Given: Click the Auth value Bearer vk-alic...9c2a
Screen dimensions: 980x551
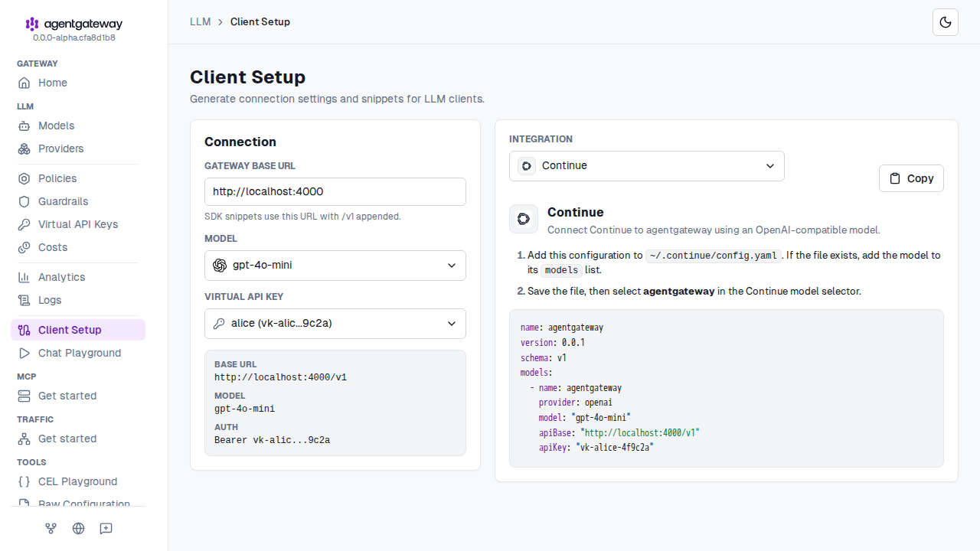Looking at the screenshot, I should click(x=272, y=440).
